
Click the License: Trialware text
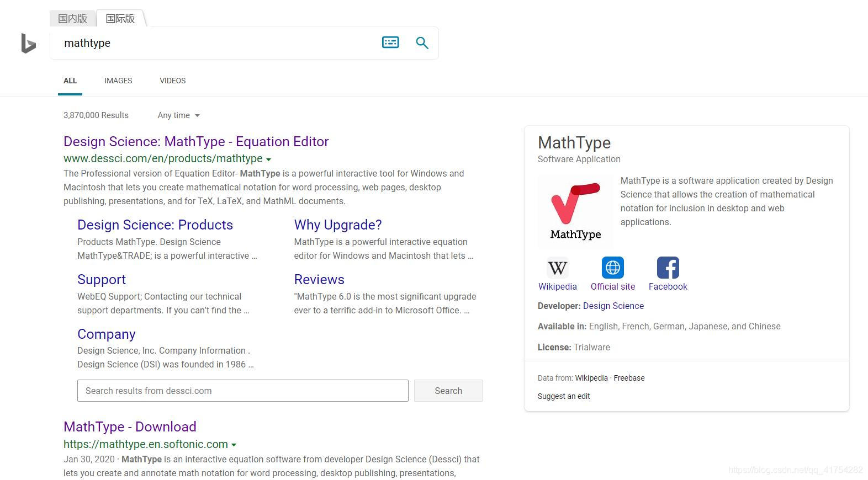click(x=574, y=347)
